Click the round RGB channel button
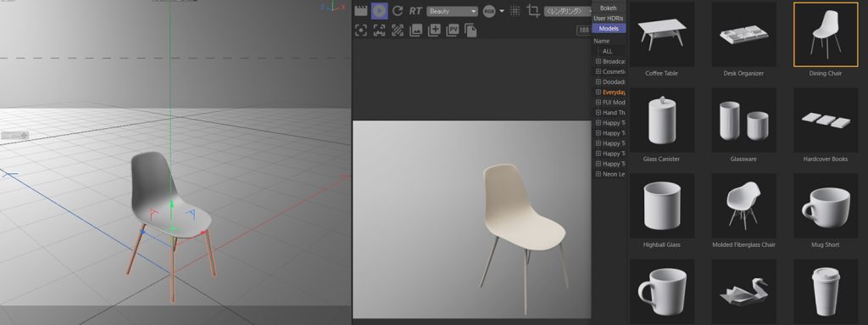The height and width of the screenshot is (325, 868). 489,11
